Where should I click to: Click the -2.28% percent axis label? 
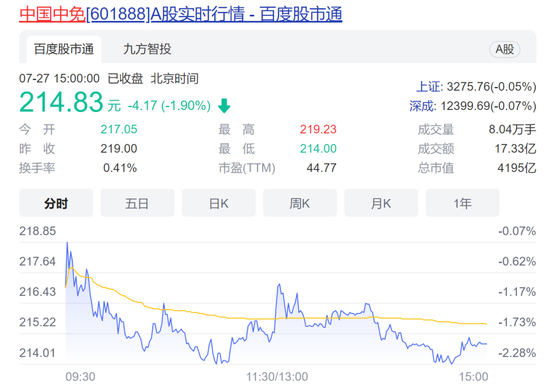[x=517, y=353]
